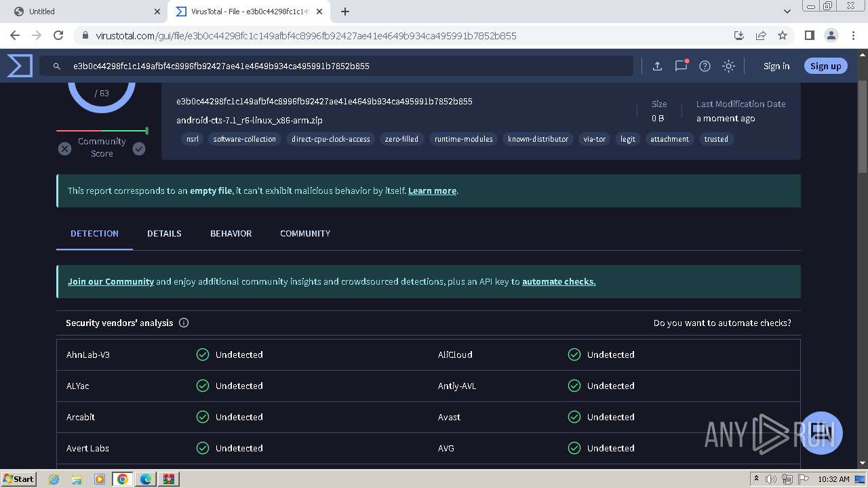Click Do you want to automate checks?
This screenshot has width=868, height=488.
tap(722, 323)
